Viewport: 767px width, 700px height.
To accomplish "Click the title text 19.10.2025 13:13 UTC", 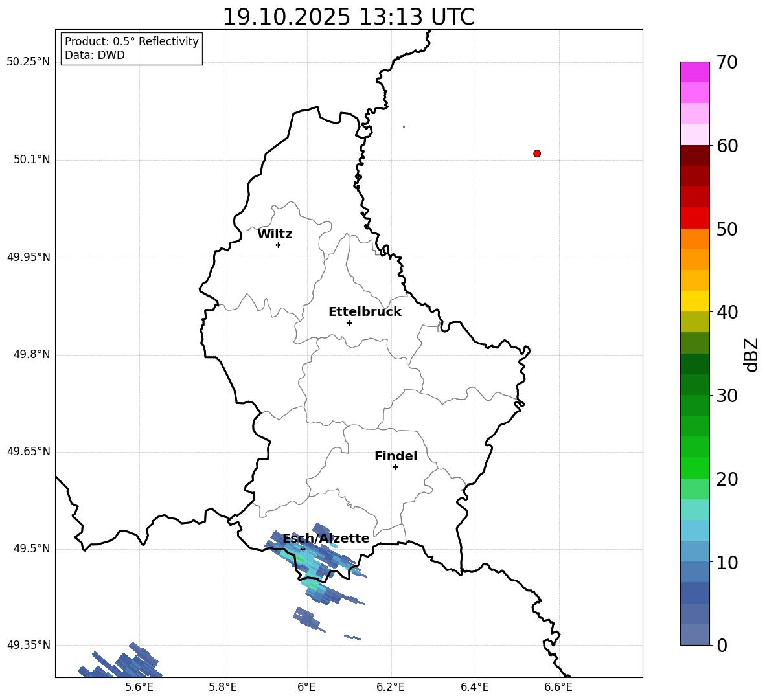I will tap(349, 17).
